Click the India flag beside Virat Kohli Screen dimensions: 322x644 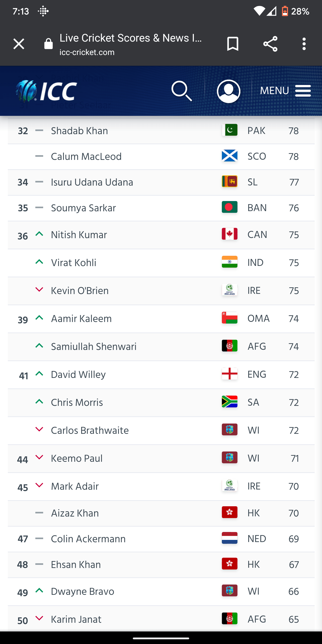click(x=229, y=263)
